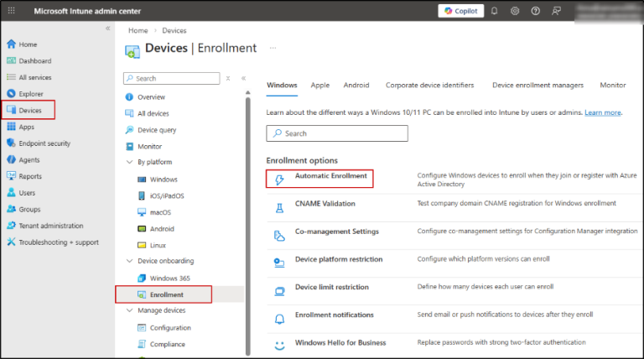Follow the Learn more link

coord(603,112)
